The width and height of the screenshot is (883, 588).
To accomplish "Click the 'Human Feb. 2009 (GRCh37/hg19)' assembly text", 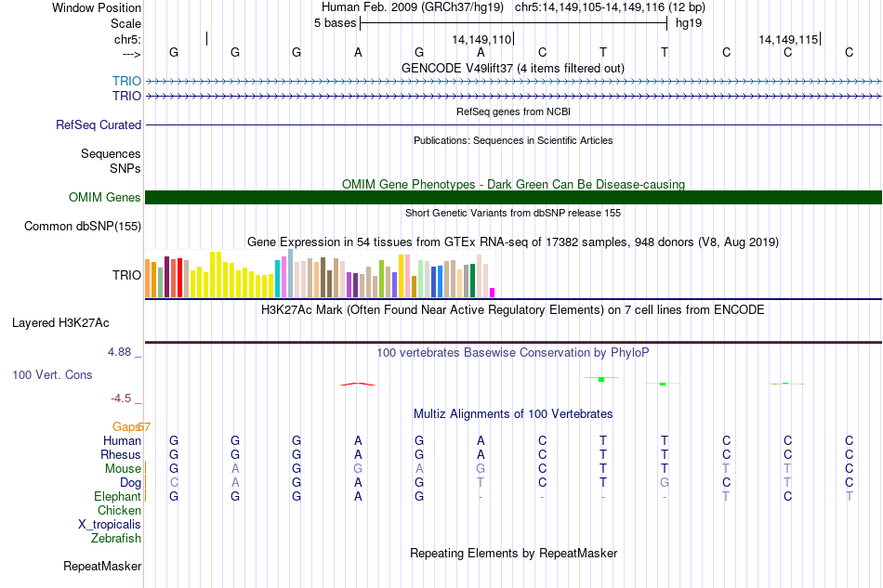I will 412,7.
